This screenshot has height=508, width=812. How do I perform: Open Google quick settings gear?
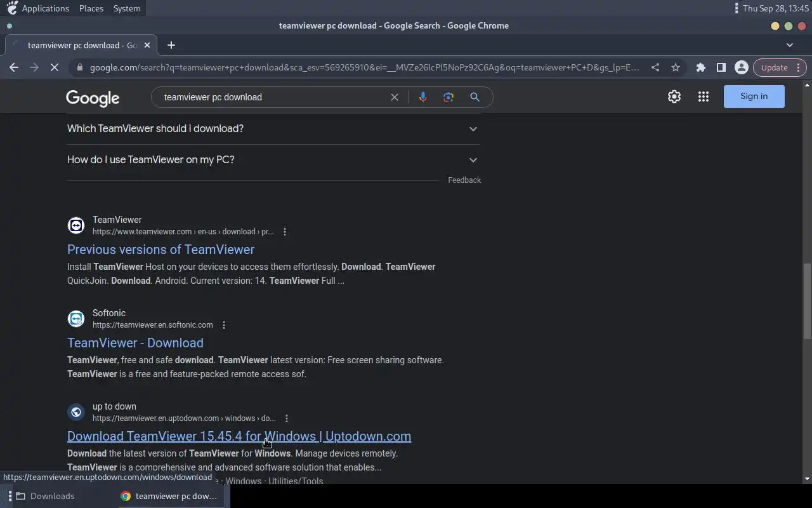tap(674, 97)
